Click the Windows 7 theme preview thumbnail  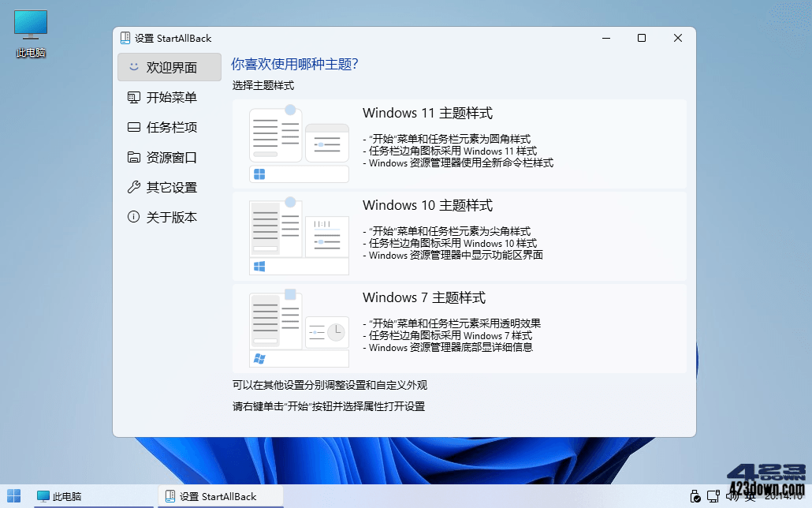point(299,325)
